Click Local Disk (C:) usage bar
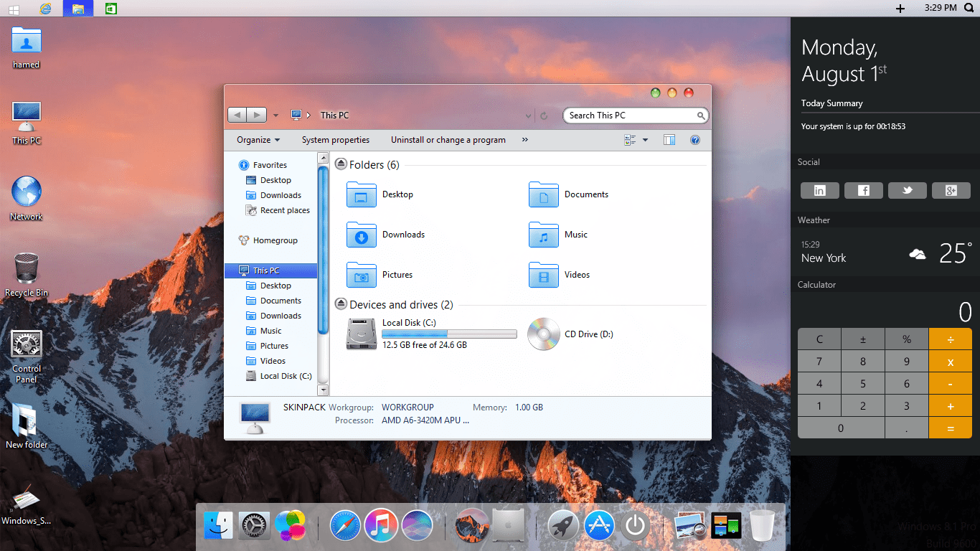The height and width of the screenshot is (551, 980). pyautogui.click(x=449, y=334)
